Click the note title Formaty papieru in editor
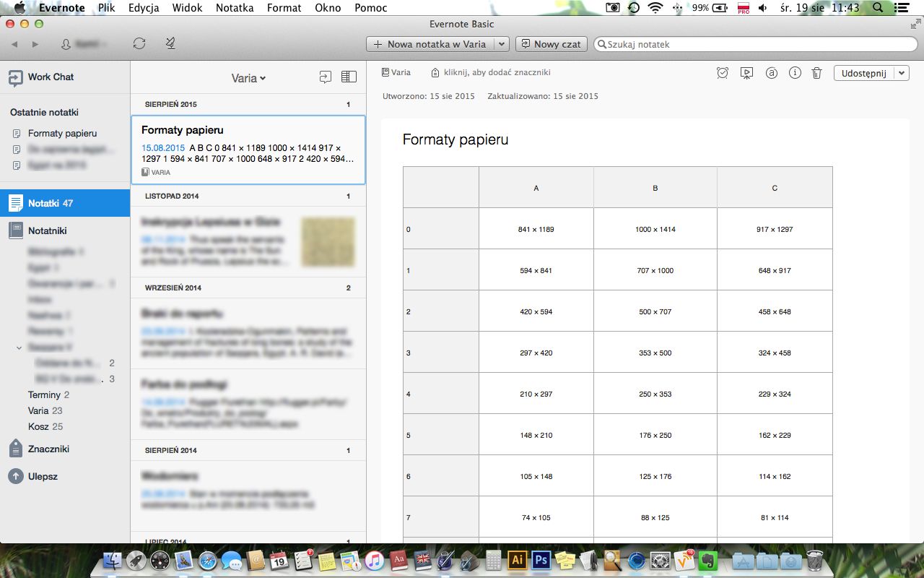924x578 pixels. [x=456, y=139]
